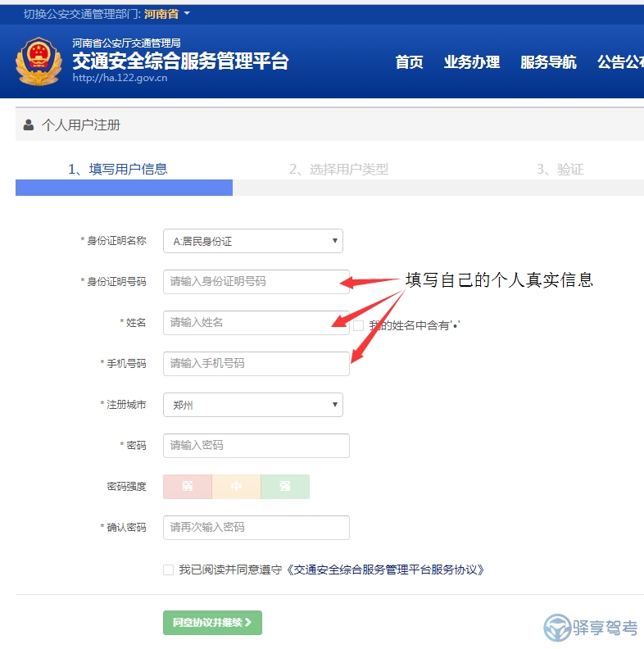Click the user icon beside 个人用户注册
644x649 pixels.
(28, 125)
